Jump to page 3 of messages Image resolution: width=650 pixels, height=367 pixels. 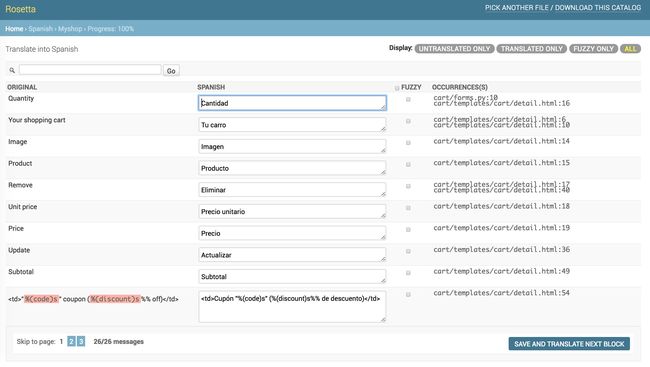tap(81, 342)
